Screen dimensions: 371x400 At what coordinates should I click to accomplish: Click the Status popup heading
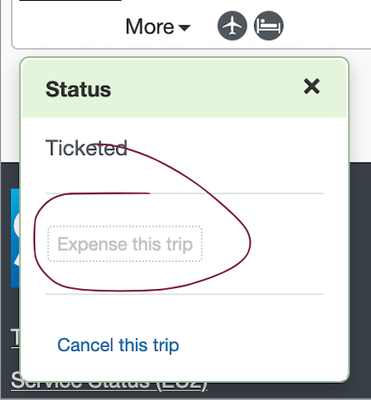[x=78, y=89]
